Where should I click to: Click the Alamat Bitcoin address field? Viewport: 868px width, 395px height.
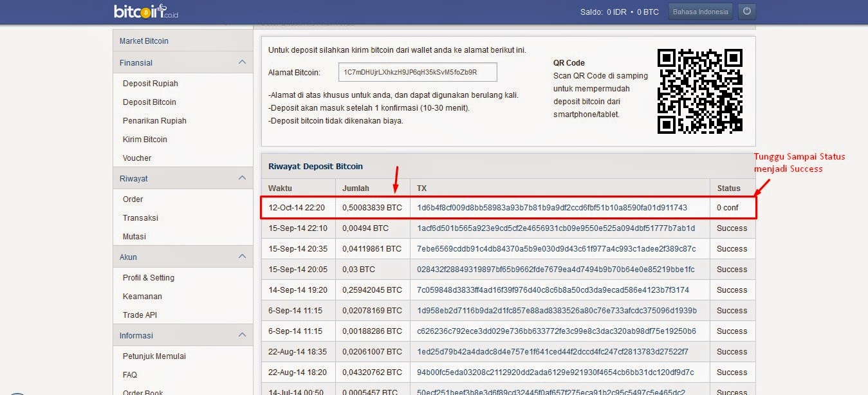click(x=418, y=72)
